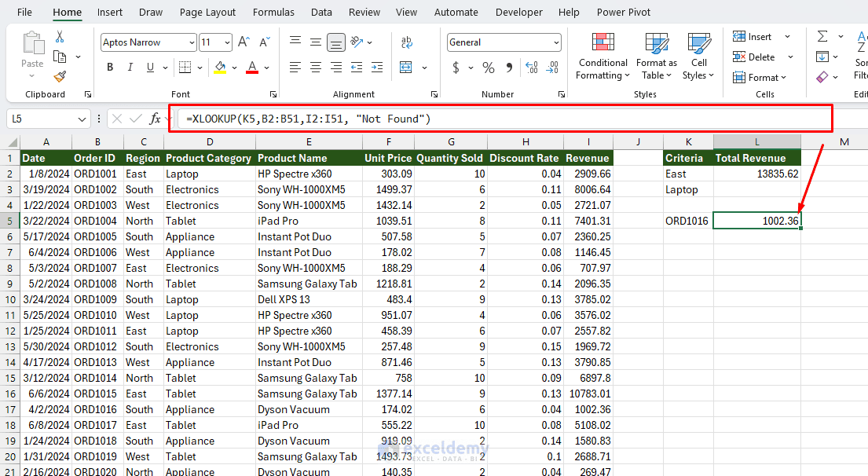
Task: Click the Fill down icon
Action: tap(822, 57)
